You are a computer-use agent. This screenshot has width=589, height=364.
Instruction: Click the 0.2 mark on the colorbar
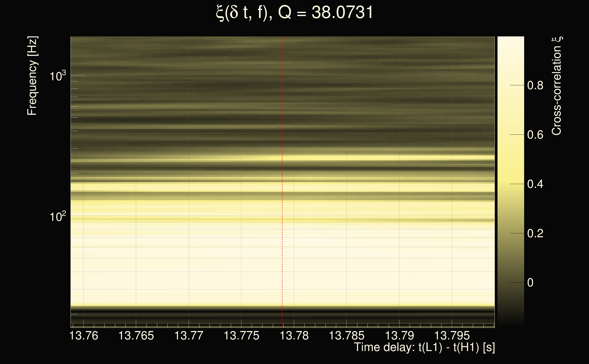[x=535, y=233]
